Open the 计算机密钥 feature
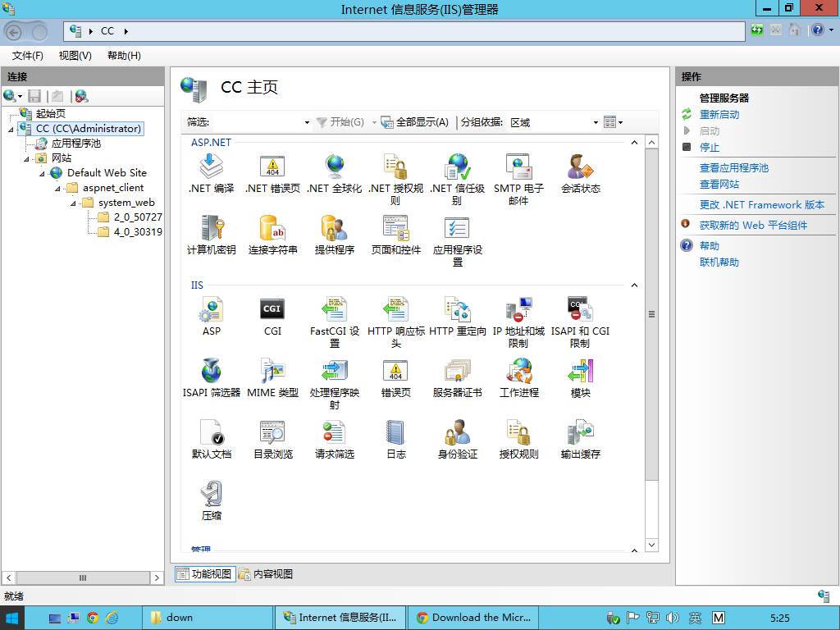Viewport: 840px width, 630px height. (211, 235)
